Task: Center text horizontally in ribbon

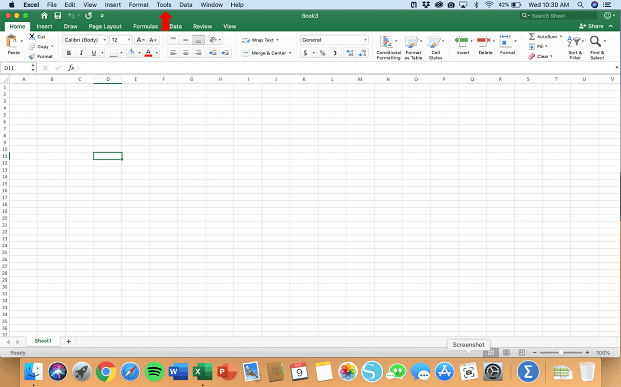Action: coord(185,53)
